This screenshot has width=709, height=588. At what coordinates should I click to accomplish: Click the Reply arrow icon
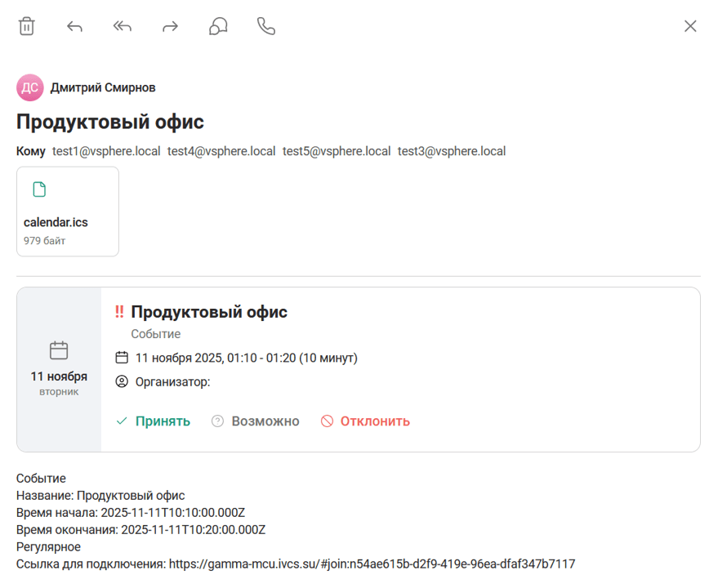click(74, 26)
